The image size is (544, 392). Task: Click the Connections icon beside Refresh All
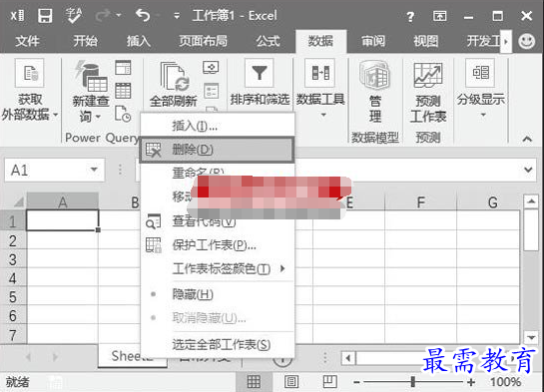[211, 67]
